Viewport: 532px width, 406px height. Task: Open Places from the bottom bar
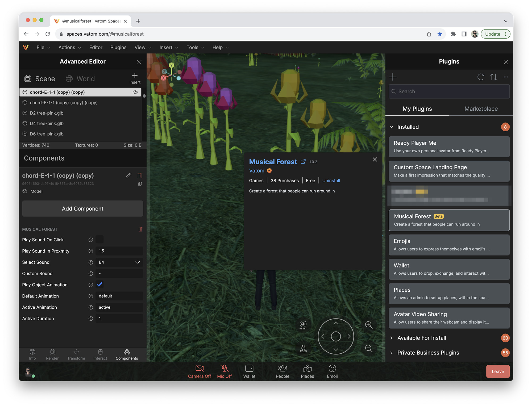tap(307, 371)
